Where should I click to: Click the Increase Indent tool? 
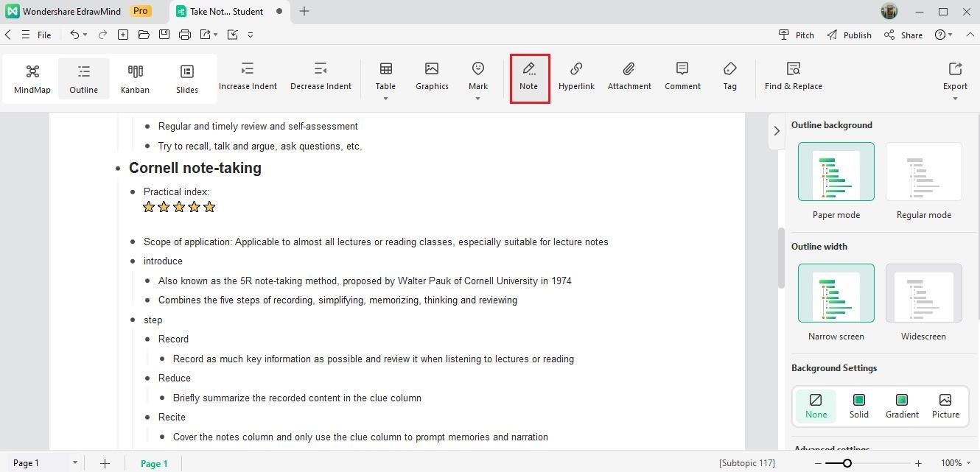[x=248, y=77]
